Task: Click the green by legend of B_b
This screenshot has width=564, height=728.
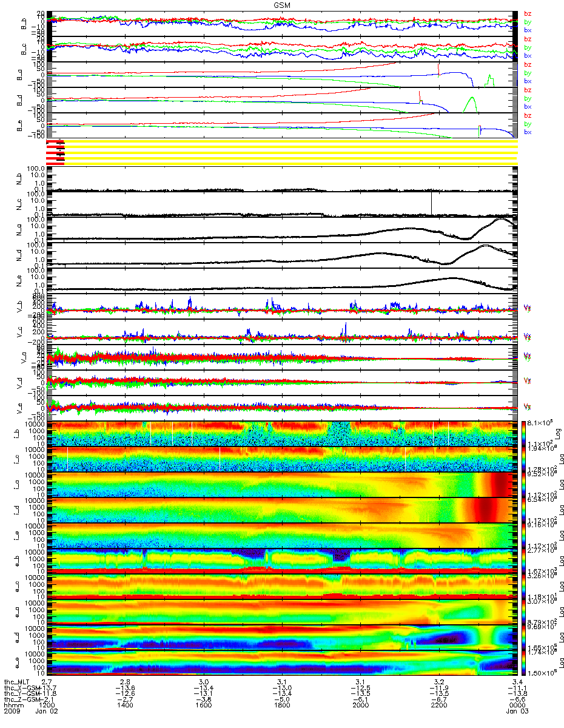Action: [528, 22]
